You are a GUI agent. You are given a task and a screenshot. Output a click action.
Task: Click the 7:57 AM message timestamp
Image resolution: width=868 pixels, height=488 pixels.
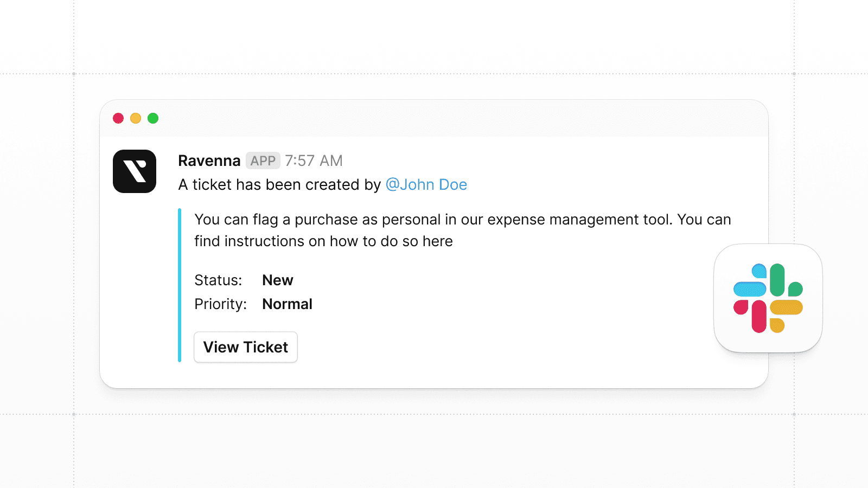[314, 160]
